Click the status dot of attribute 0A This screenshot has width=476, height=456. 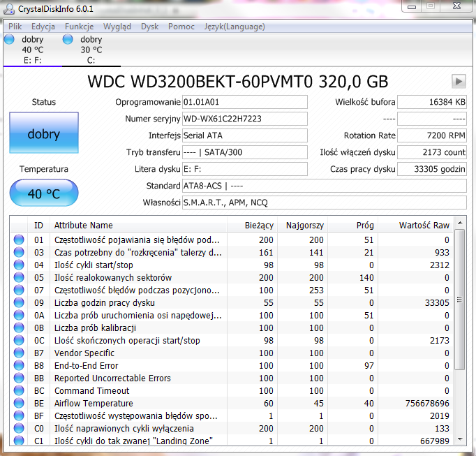tap(19, 315)
